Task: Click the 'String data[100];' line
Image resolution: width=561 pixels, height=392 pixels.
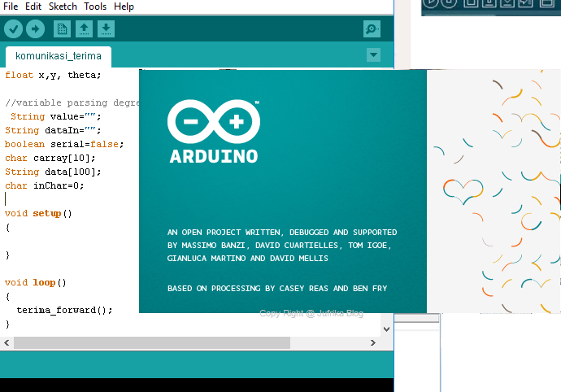Action: [x=53, y=172]
